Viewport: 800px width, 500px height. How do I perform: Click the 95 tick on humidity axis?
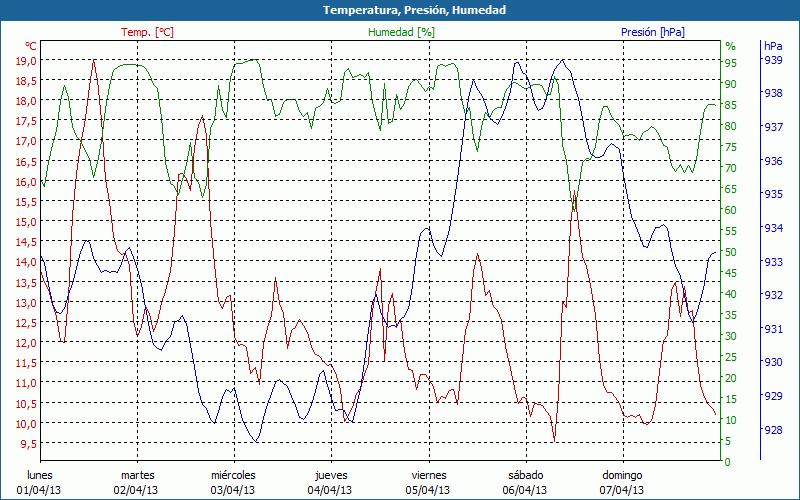731,60
